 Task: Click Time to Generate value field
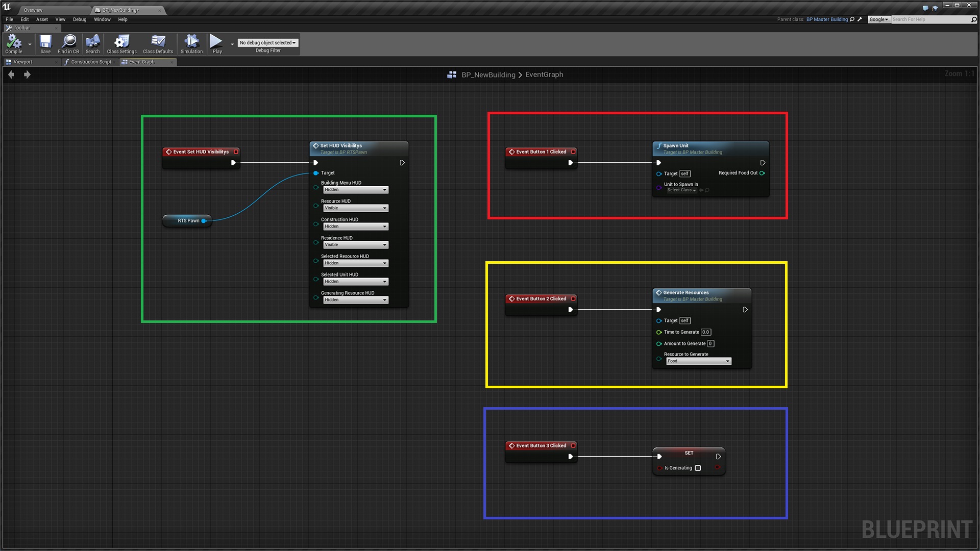(705, 332)
